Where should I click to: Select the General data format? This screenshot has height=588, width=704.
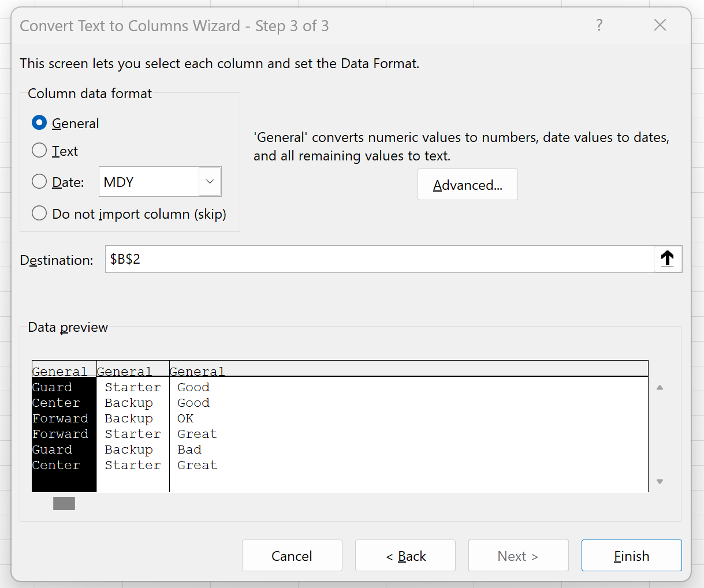pyautogui.click(x=39, y=122)
